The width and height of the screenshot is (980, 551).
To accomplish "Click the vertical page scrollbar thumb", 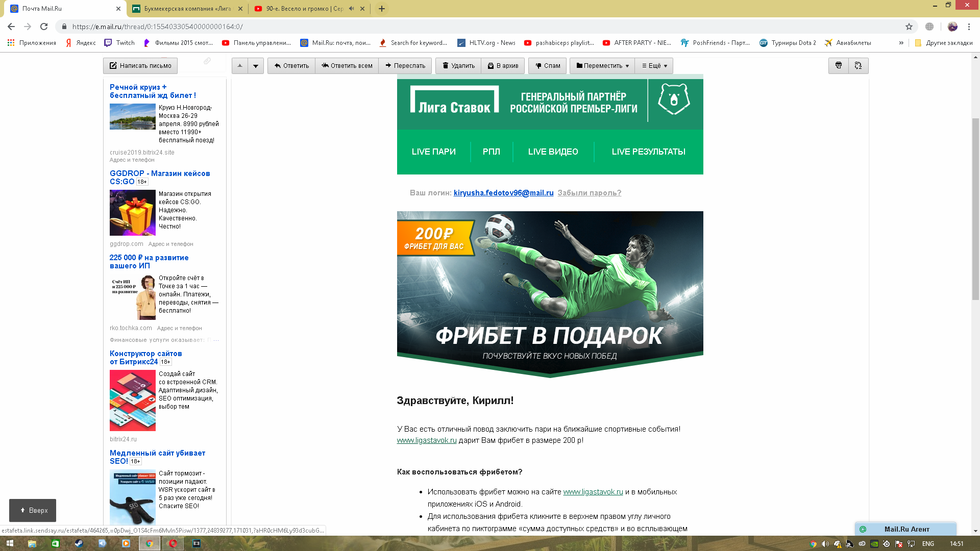I will [975, 209].
